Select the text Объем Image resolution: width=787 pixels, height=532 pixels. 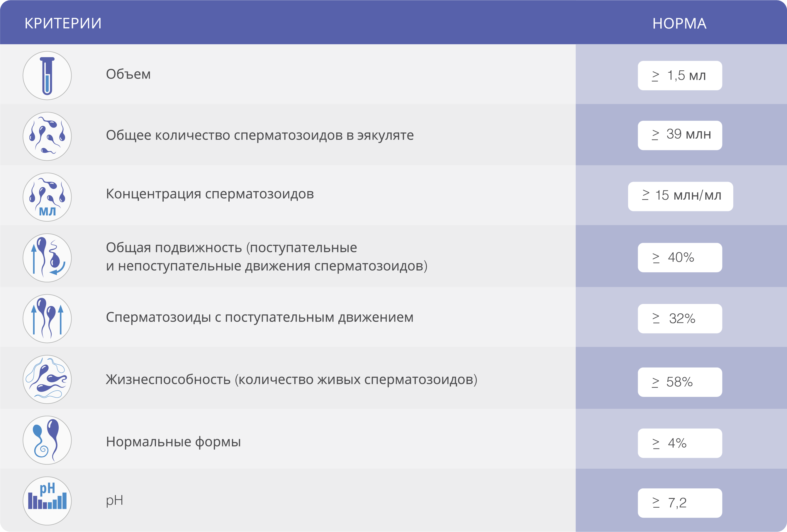coord(128,74)
